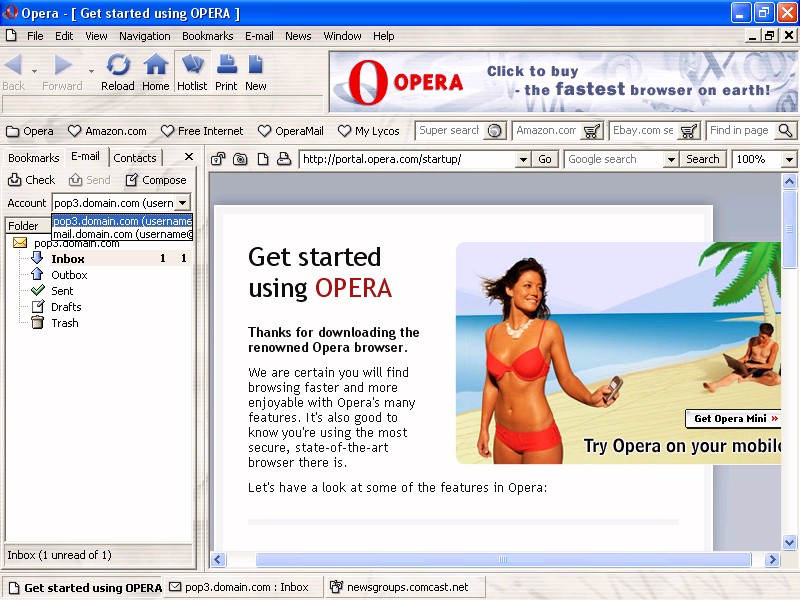Check mail with the Check button
This screenshot has height=600, width=800.
point(32,180)
